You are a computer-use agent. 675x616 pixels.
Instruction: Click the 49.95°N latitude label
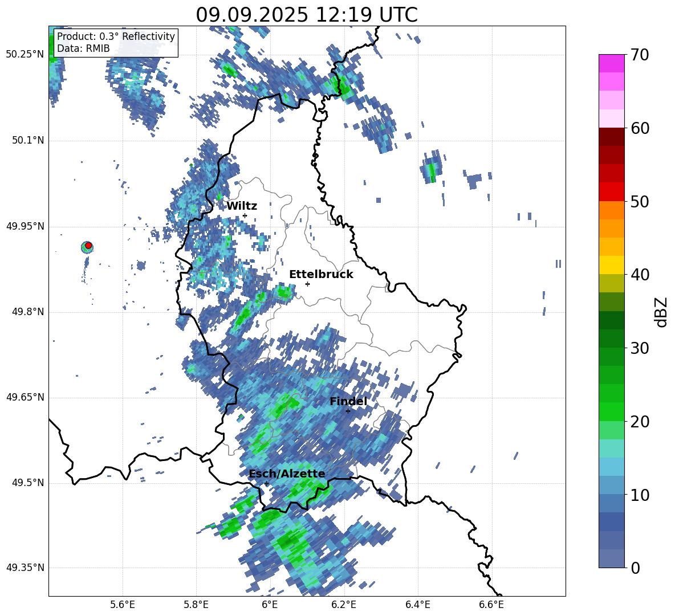(x=25, y=226)
